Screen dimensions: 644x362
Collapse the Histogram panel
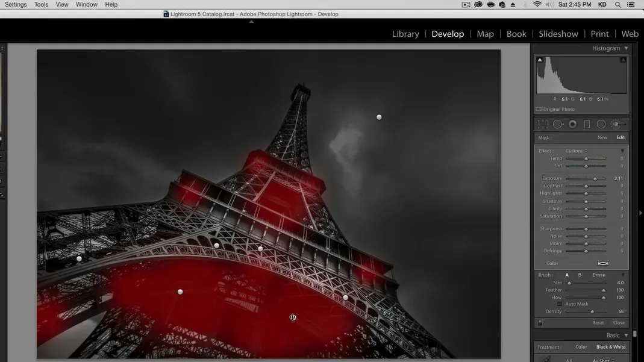[x=626, y=48]
